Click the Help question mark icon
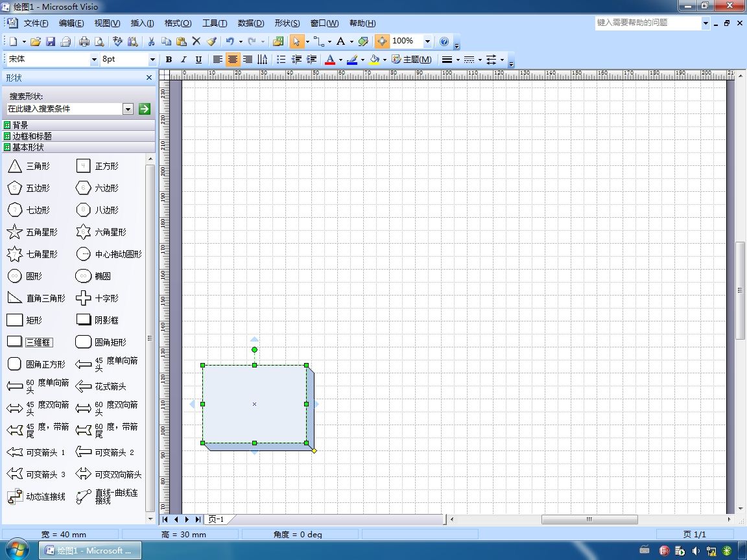747x560 pixels. [444, 41]
